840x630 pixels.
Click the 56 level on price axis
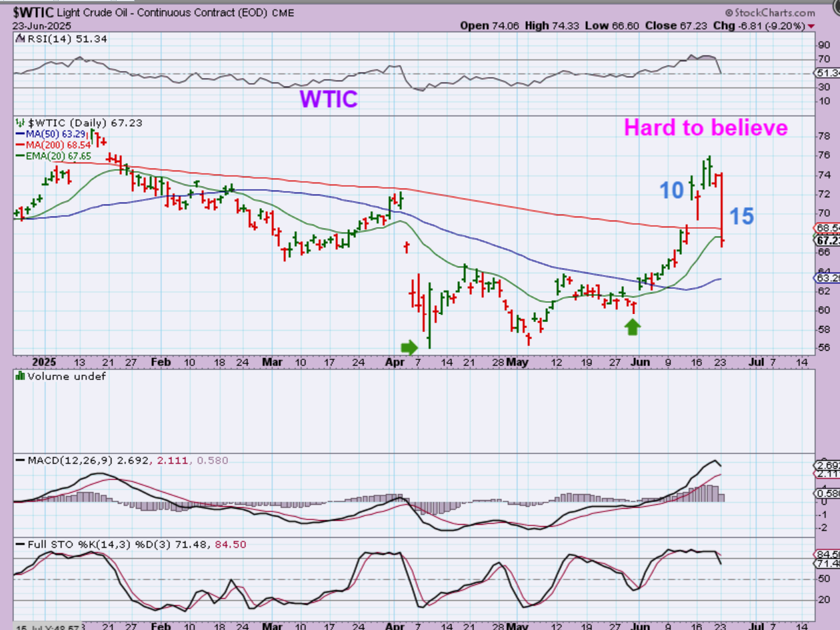point(824,349)
